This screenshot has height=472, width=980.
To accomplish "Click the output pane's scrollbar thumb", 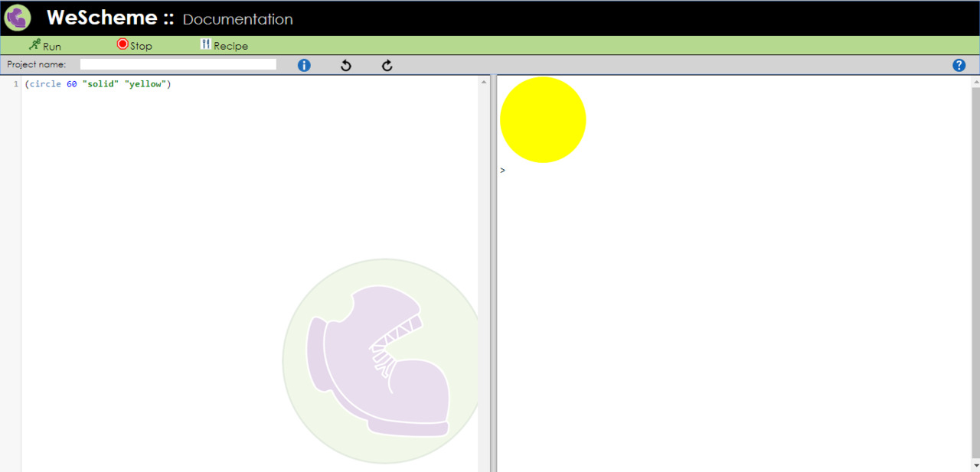I will (x=975, y=268).
